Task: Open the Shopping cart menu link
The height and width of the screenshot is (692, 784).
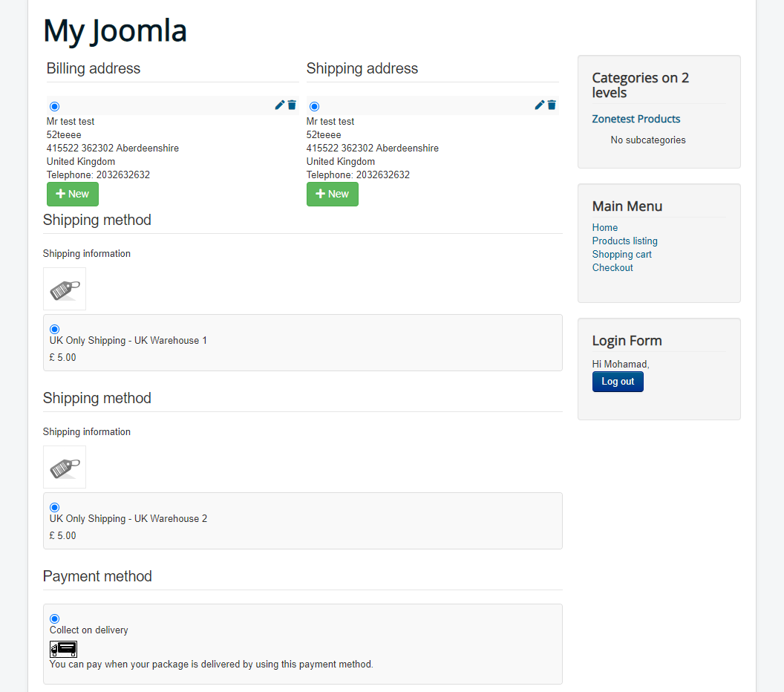Action: 621,255
